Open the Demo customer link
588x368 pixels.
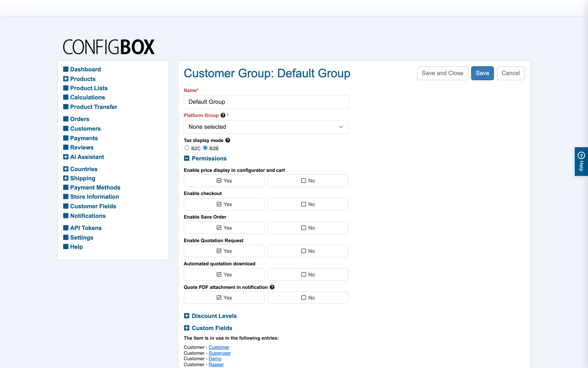[215, 358]
